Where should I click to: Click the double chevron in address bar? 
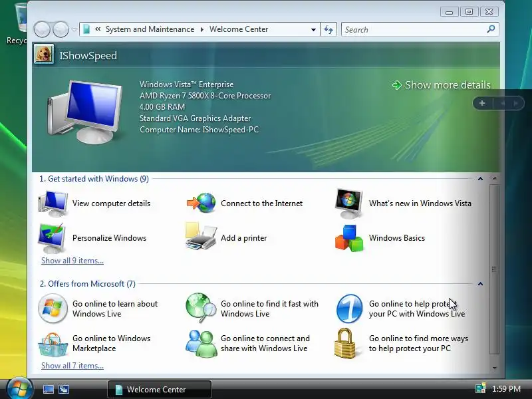pyautogui.click(x=98, y=29)
